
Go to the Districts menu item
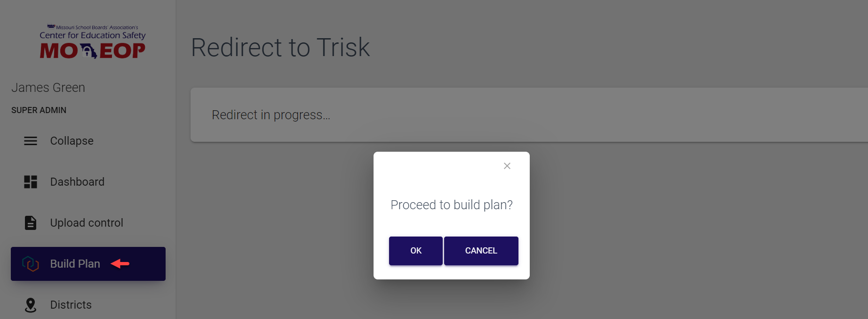click(x=71, y=305)
